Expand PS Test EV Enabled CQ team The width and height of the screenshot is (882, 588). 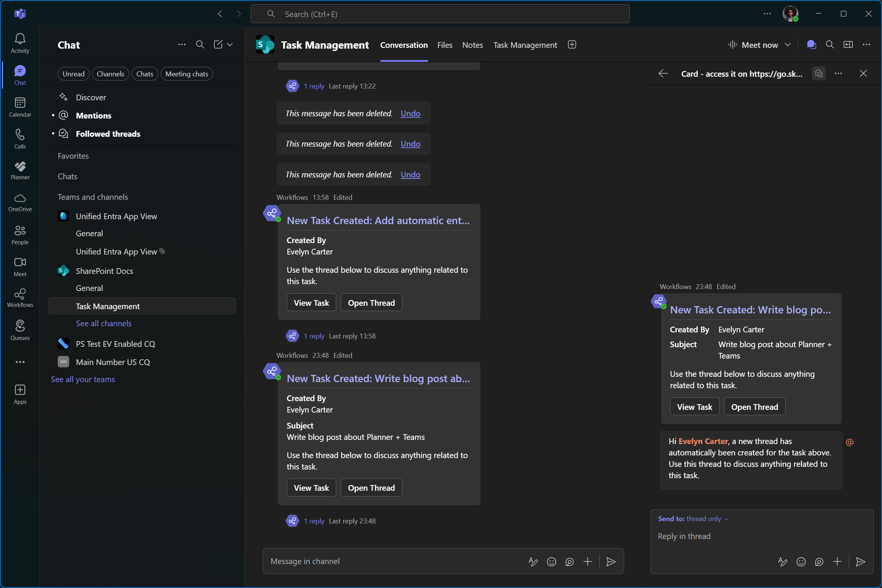tap(115, 344)
